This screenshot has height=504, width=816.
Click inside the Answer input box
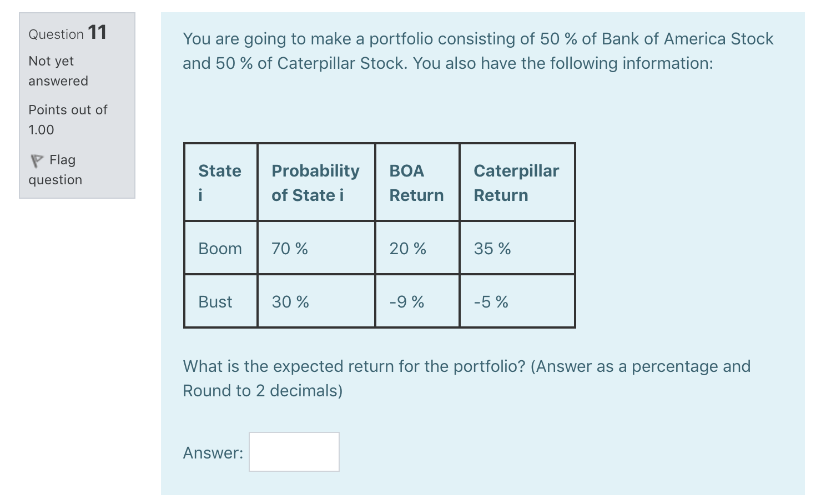tap(294, 451)
